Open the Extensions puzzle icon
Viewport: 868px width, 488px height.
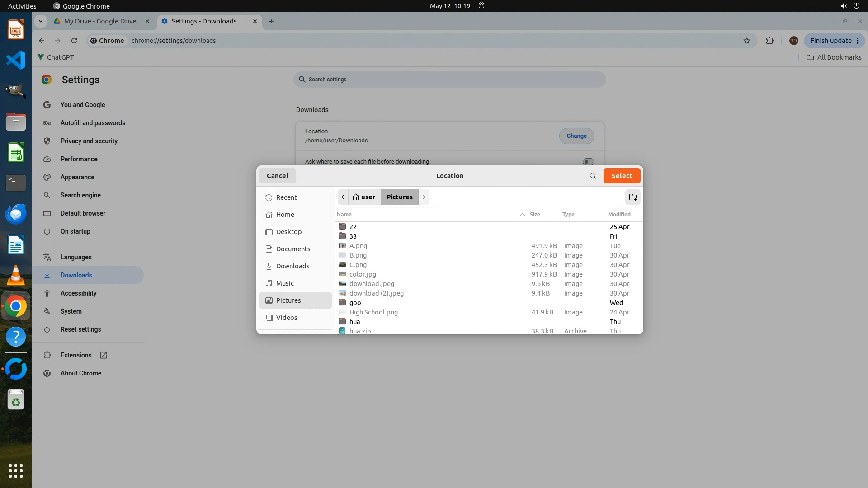pyautogui.click(x=769, y=41)
